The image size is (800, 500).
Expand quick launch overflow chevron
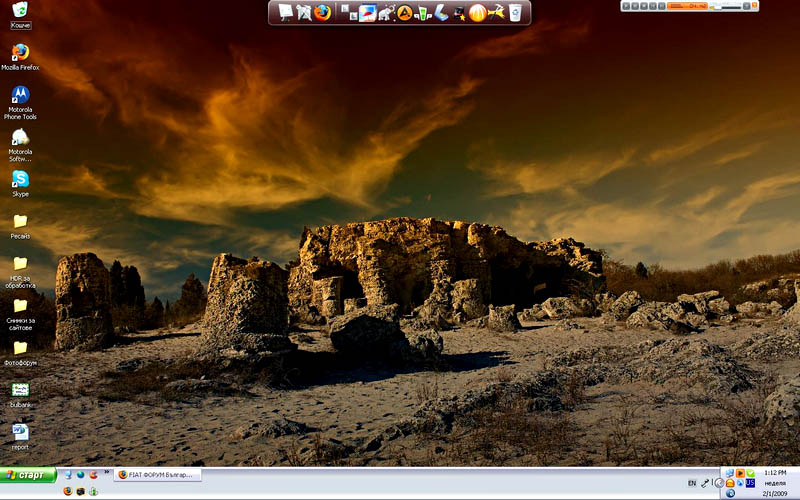pyautogui.click(x=107, y=472)
